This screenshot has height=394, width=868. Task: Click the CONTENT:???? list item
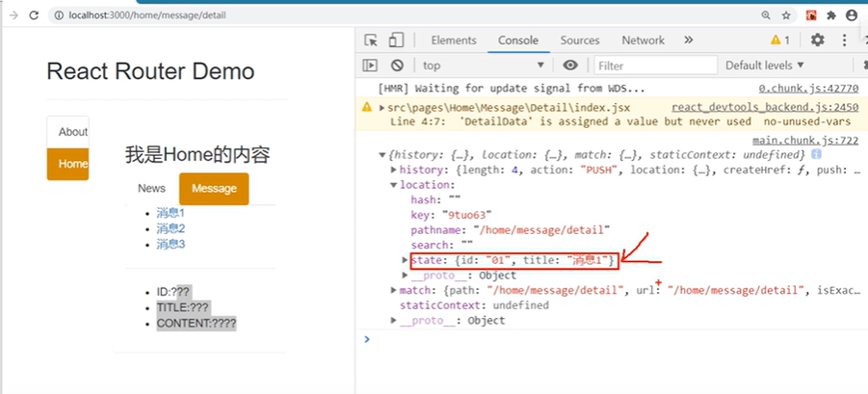pyautogui.click(x=197, y=323)
